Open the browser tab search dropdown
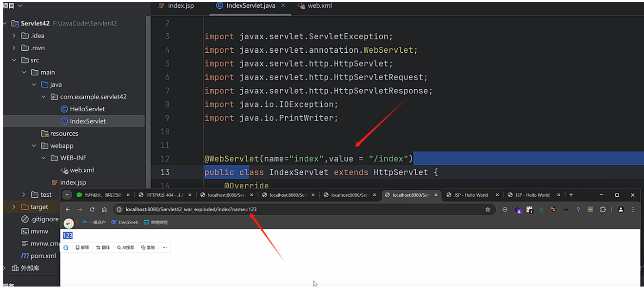Screen dimensions: 644x288 (67, 195)
